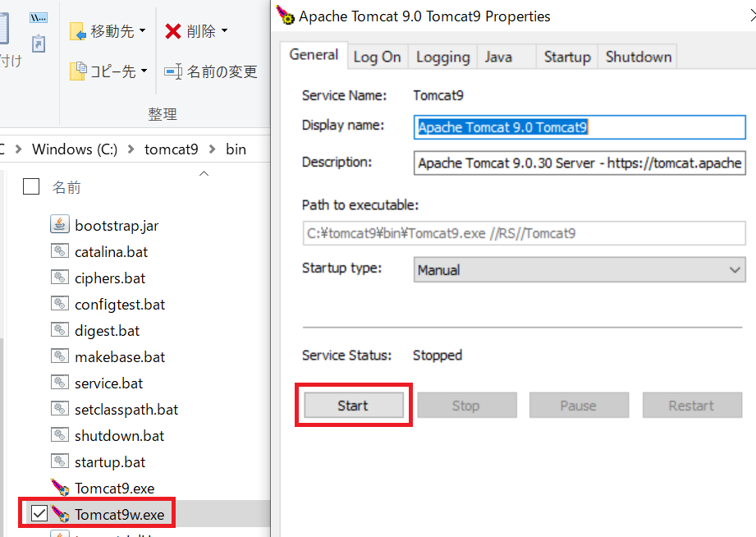Click the Tomcat9w.exe feather icon
Screen dimensions: 756x537
tap(60, 514)
